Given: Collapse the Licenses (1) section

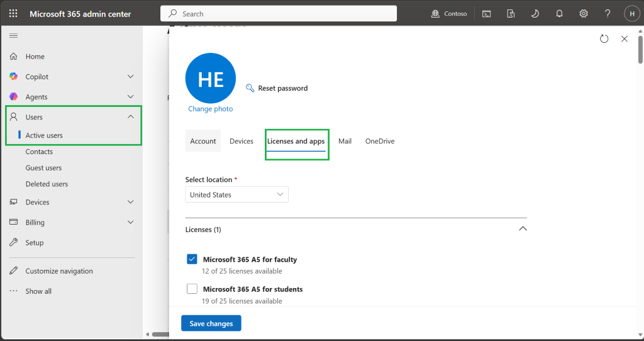Looking at the screenshot, I should pyautogui.click(x=523, y=229).
